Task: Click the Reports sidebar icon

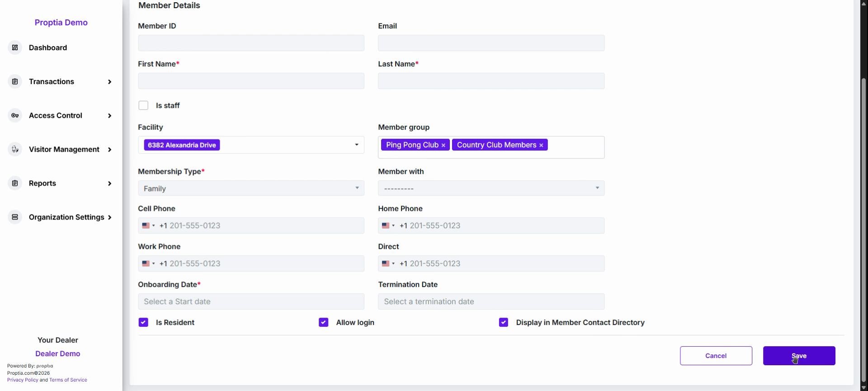Action: pos(15,183)
